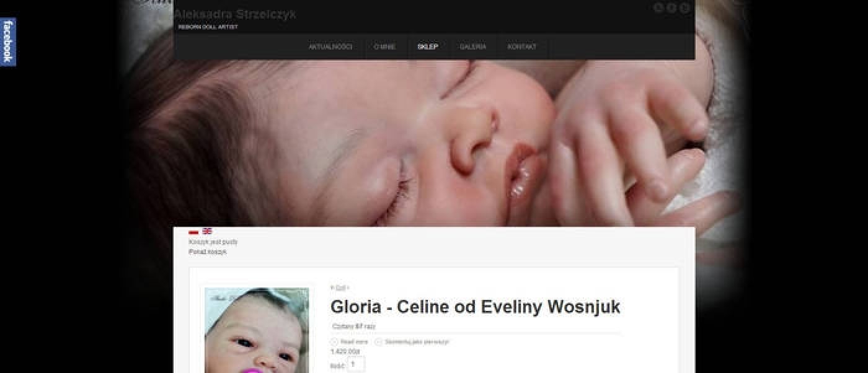Open the Read more link
The height and width of the screenshot is (373, 868).
354,342
